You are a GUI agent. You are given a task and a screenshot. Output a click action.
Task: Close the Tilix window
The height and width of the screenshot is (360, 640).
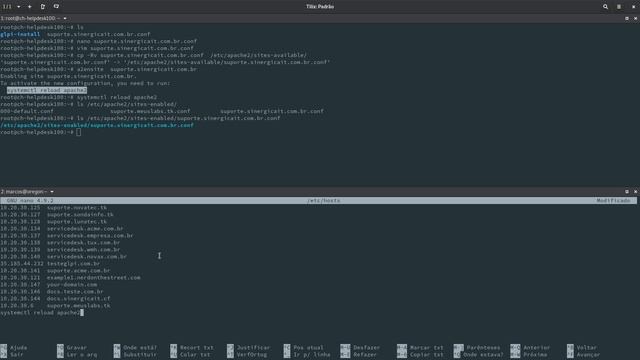(x=633, y=7)
